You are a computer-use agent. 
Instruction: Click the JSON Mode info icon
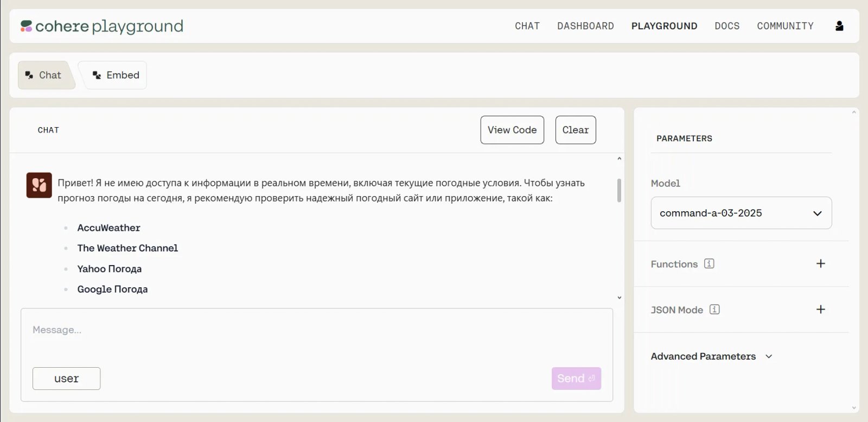(714, 310)
